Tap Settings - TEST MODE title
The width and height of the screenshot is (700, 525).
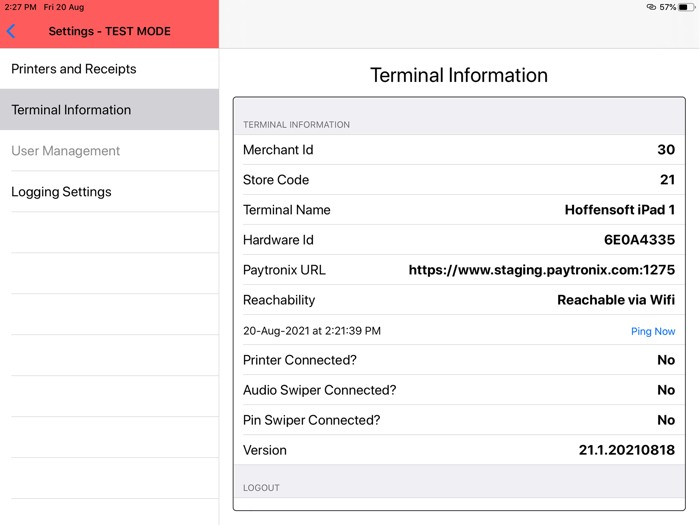[109, 31]
